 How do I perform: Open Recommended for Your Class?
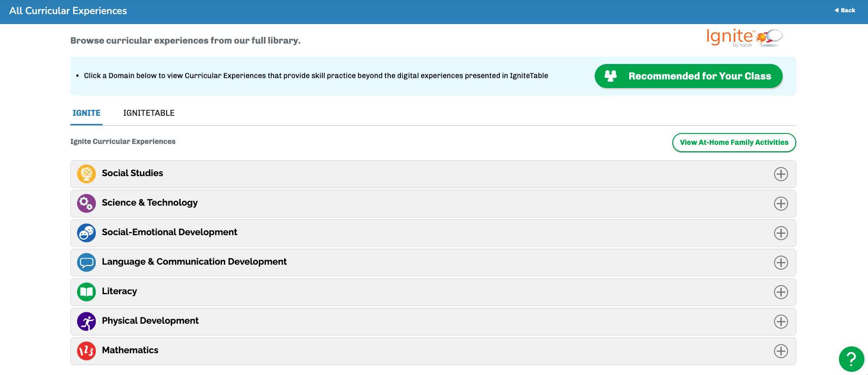pos(689,76)
